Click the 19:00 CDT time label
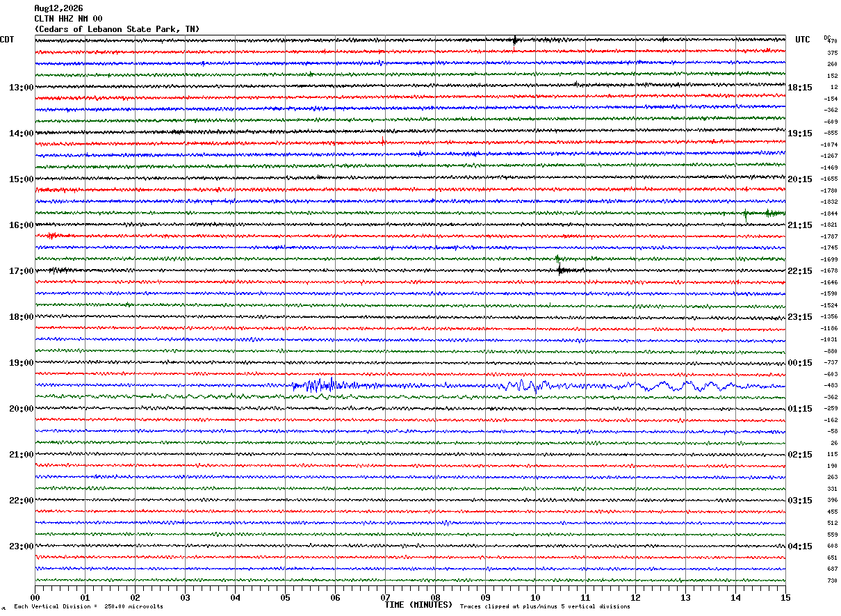The height and width of the screenshot is (616, 841). (x=21, y=363)
